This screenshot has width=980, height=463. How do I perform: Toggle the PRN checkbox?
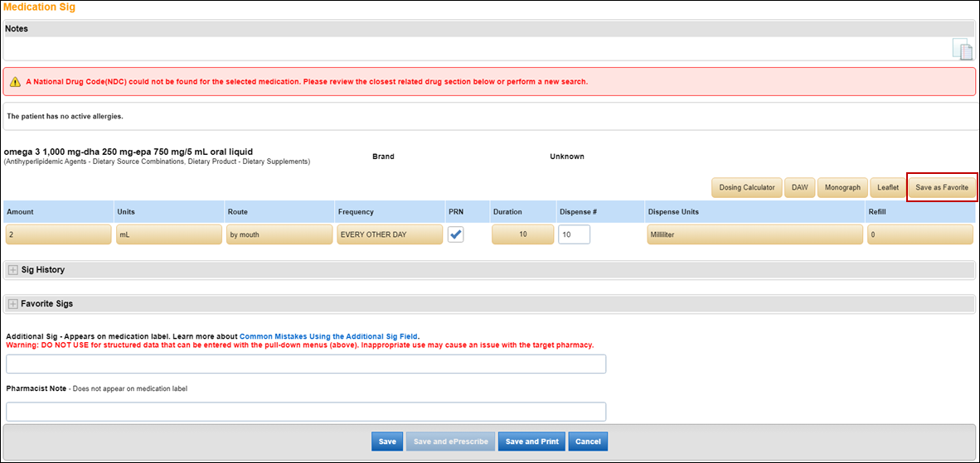pos(456,234)
